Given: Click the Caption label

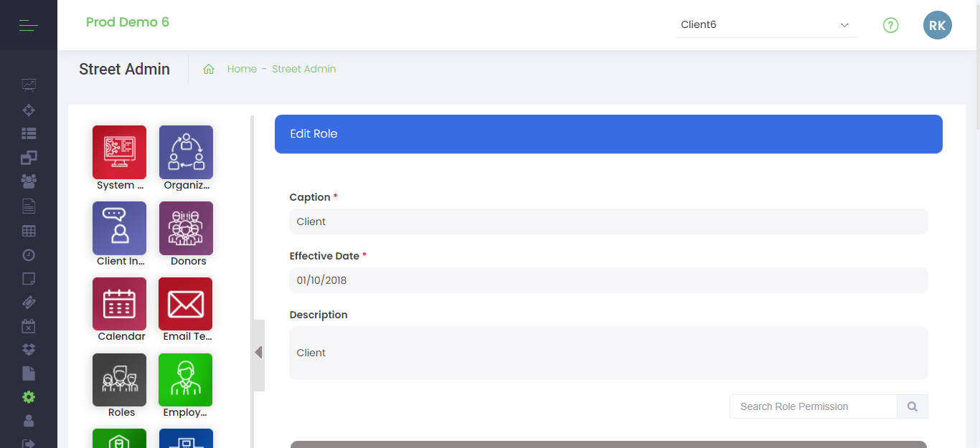Looking at the screenshot, I should [310, 197].
